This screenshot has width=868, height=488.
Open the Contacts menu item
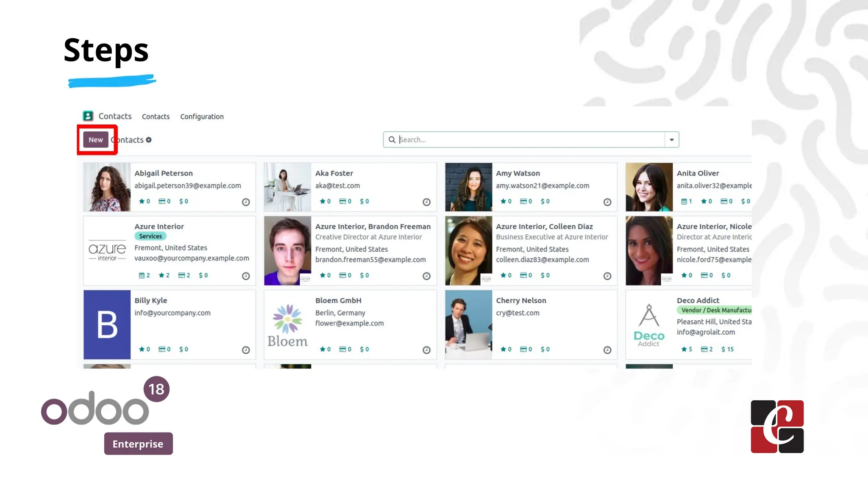click(x=156, y=116)
